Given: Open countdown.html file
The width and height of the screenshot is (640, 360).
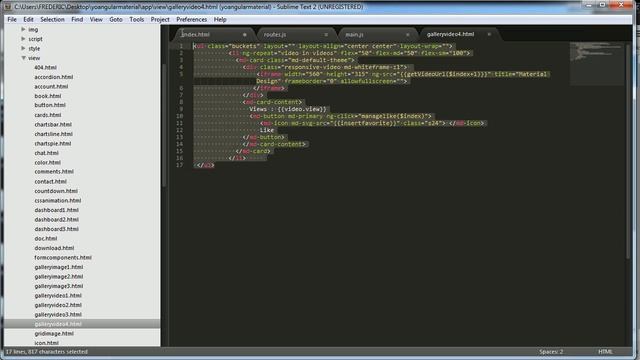Looking at the screenshot, I should [x=56, y=191].
